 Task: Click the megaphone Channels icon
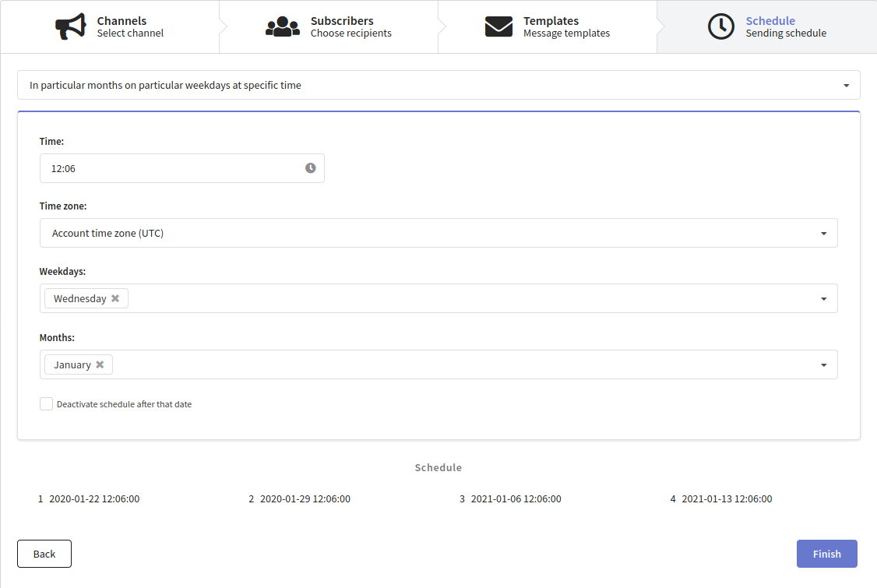click(x=71, y=26)
